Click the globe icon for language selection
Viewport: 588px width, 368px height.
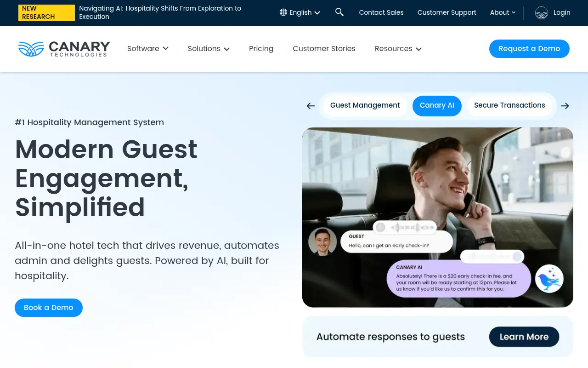click(283, 12)
